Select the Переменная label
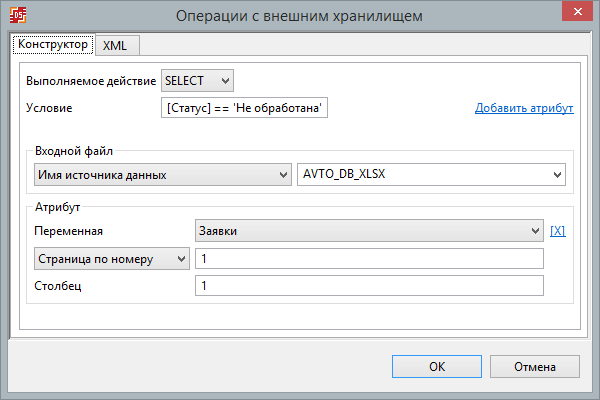The height and width of the screenshot is (400, 600). (68, 231)
